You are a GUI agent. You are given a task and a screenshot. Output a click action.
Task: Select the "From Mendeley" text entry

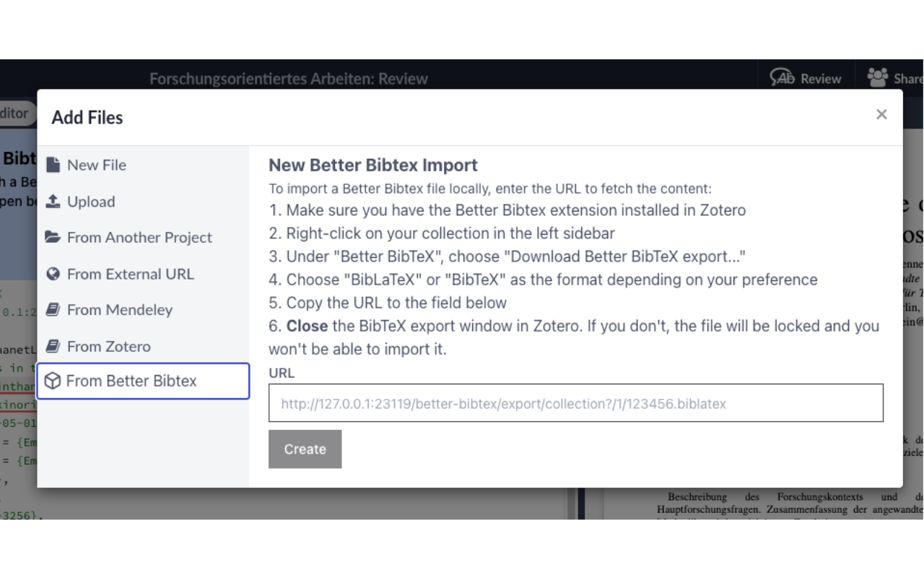[x=120, y=309]
